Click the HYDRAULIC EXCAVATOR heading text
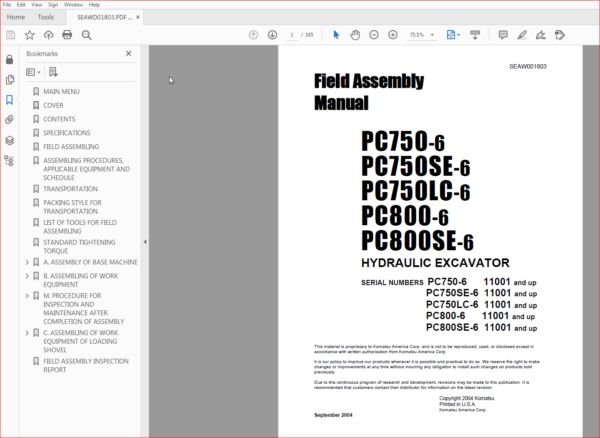Image resolution: width=600 pixels, height=438 pixels. click(x=435, y=263)
